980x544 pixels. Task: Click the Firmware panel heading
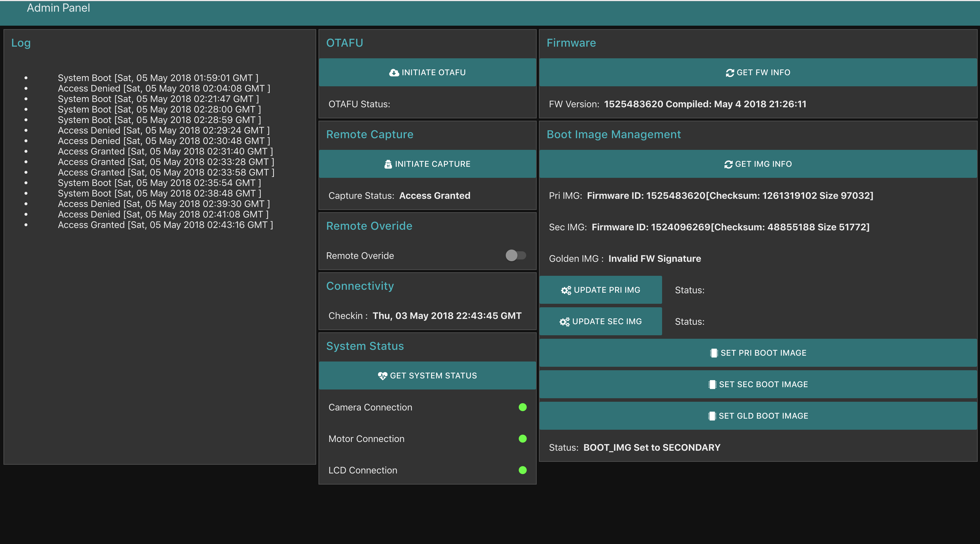point(571,43)
